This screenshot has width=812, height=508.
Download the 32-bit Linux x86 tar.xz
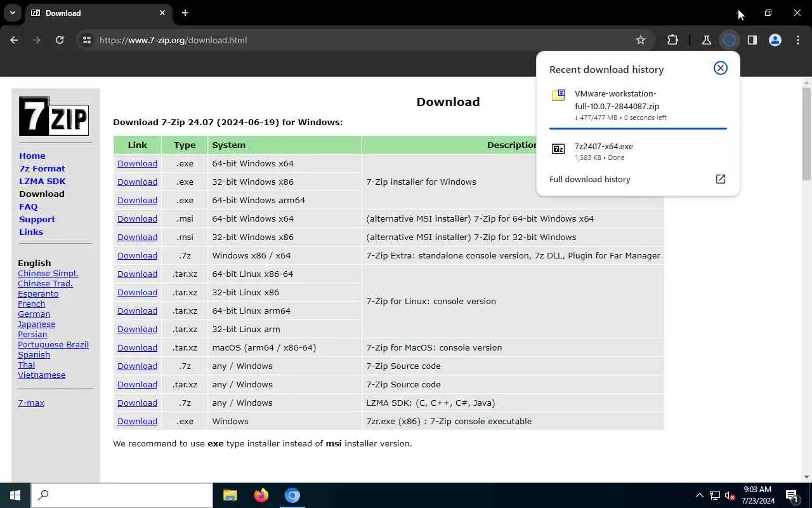click(x=137, y=292)
